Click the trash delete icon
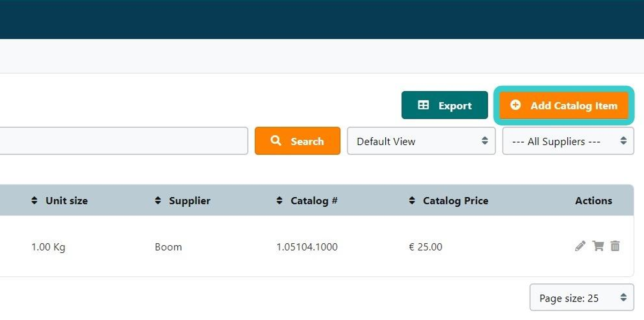This screenshot has height=320, width=644. tap(615, 246)
